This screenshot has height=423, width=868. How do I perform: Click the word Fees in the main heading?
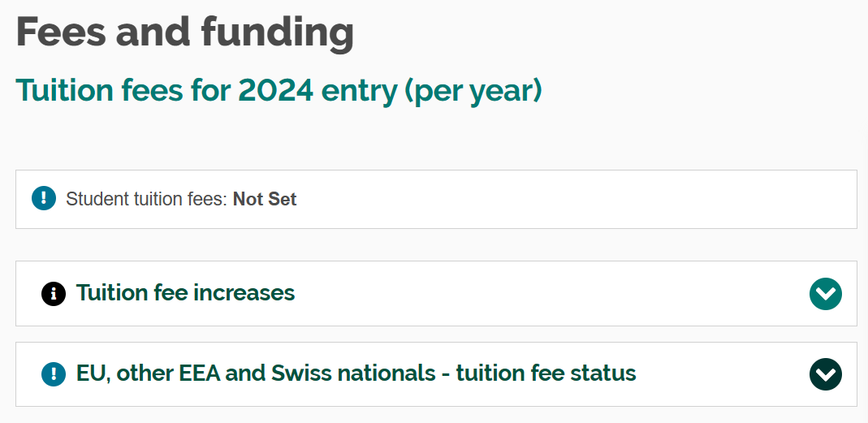[x=60, y=32]
